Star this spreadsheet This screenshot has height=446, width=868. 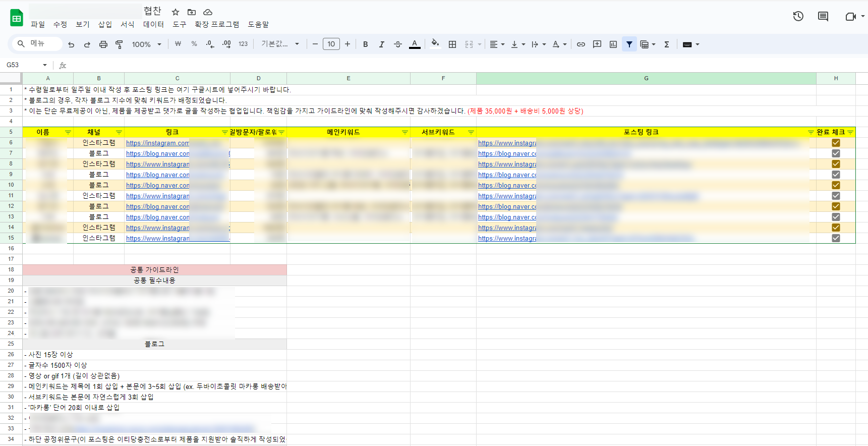point(176,12)
